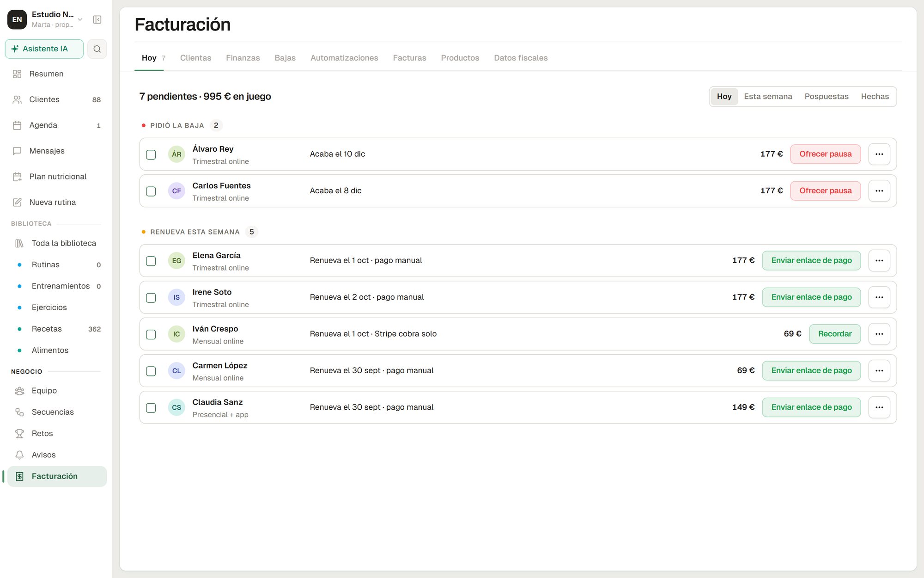924x578 pixels.
Task: Open Recetas library item
Action: tap(57, 329)
